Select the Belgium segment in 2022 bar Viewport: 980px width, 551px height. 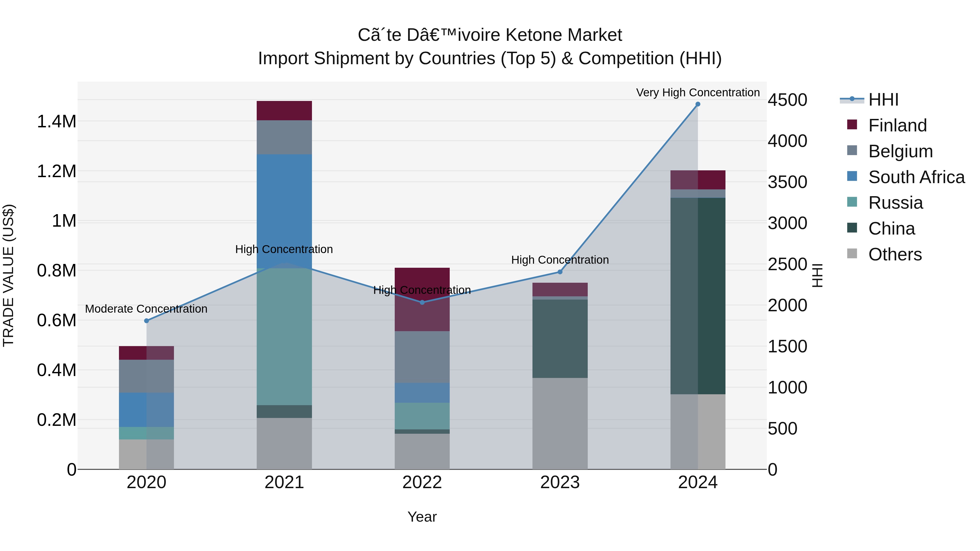pos(422,357)
